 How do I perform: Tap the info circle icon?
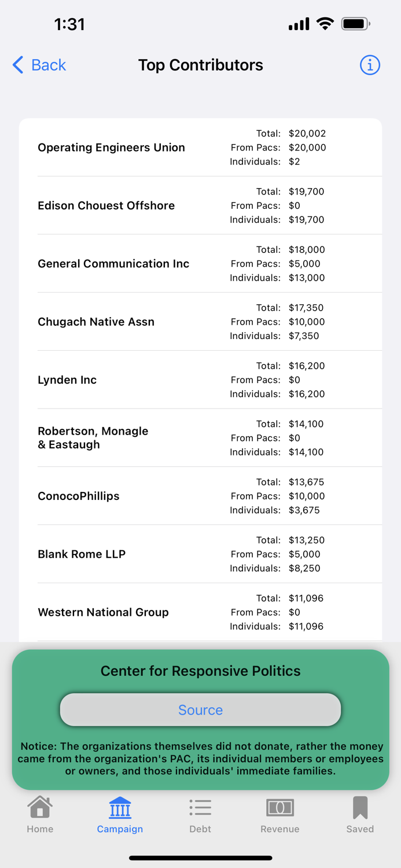click(370, 65)
